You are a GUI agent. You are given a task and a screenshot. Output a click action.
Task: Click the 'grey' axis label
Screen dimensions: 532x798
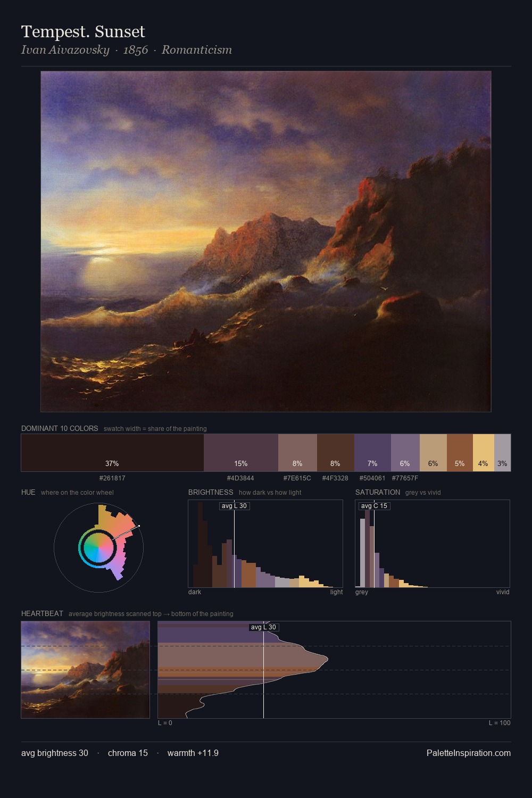tap(362, 592)
